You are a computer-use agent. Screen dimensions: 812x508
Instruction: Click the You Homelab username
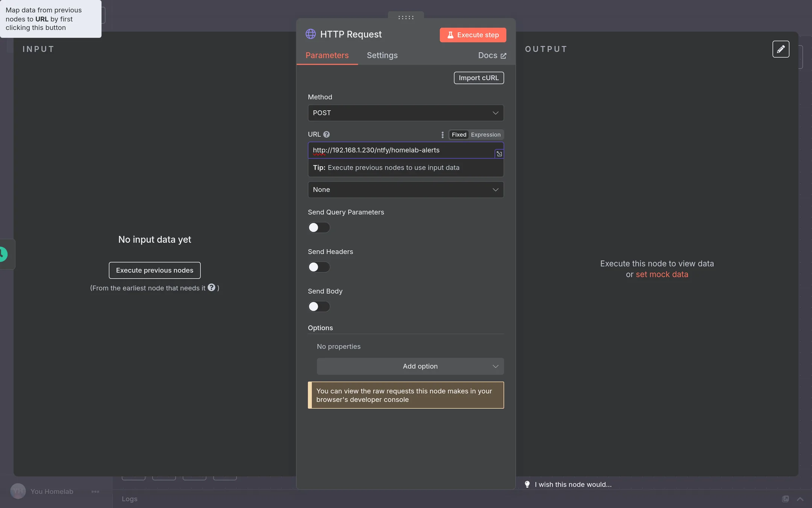tap(52, 491)
